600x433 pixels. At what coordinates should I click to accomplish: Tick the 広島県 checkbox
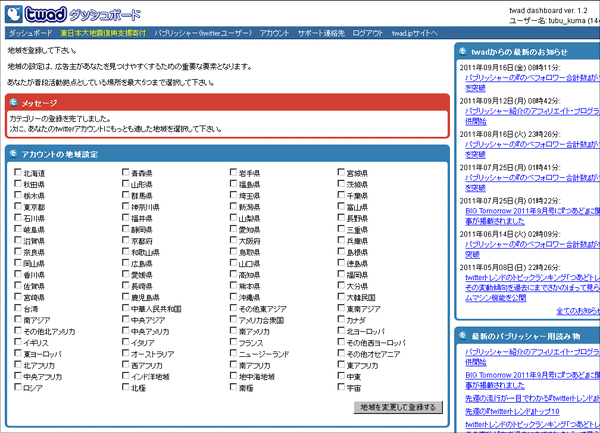126,262
